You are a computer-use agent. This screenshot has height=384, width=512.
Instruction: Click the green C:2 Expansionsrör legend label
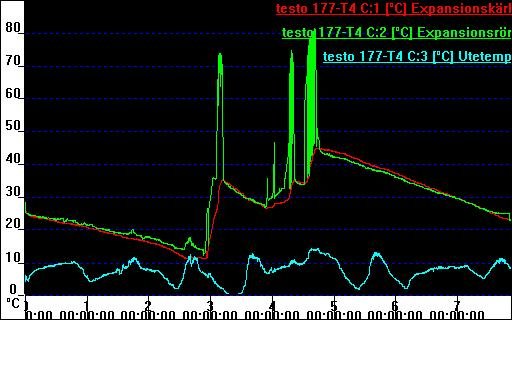397,33
